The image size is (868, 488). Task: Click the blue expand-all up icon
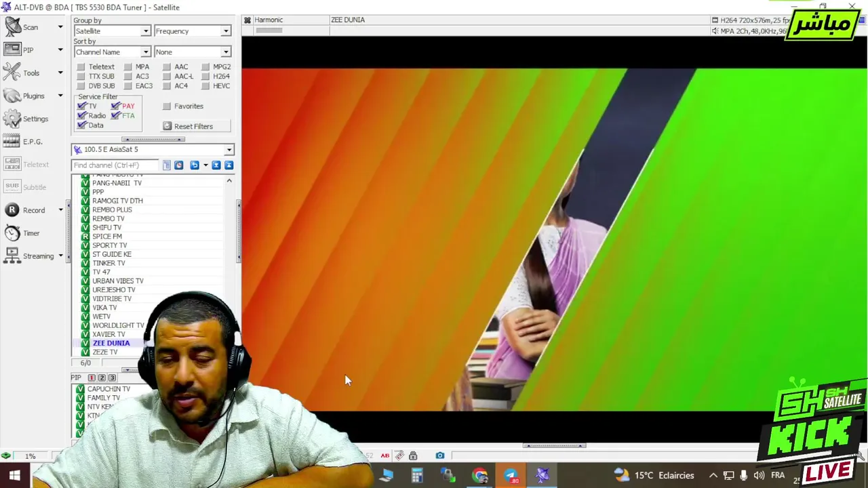click(x=229, y=165)
